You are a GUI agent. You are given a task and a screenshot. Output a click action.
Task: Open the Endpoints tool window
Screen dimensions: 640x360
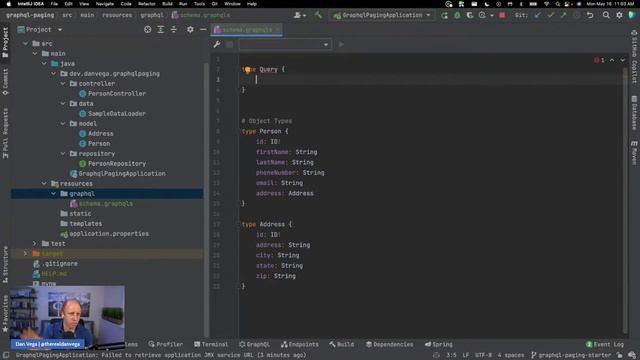click(300, 344)
